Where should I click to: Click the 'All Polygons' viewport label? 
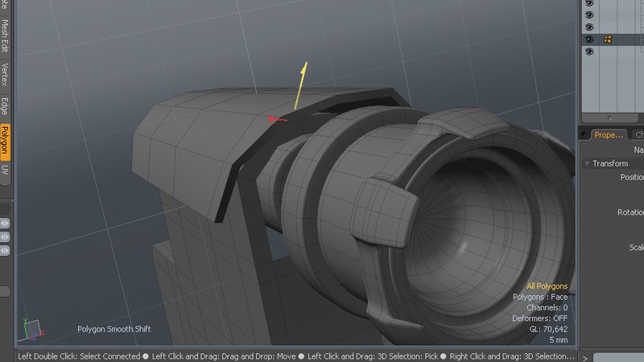547,286
